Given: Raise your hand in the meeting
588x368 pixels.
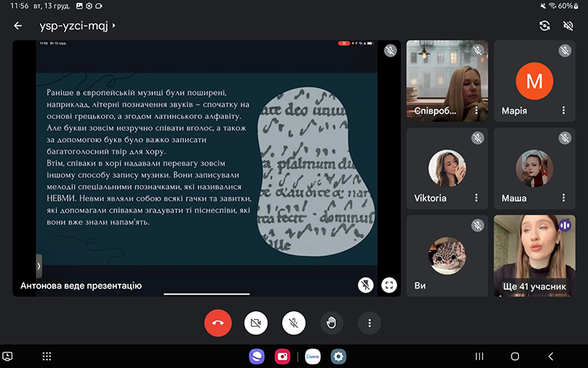Looking at the screenshot, I should (x=331, y=322).
